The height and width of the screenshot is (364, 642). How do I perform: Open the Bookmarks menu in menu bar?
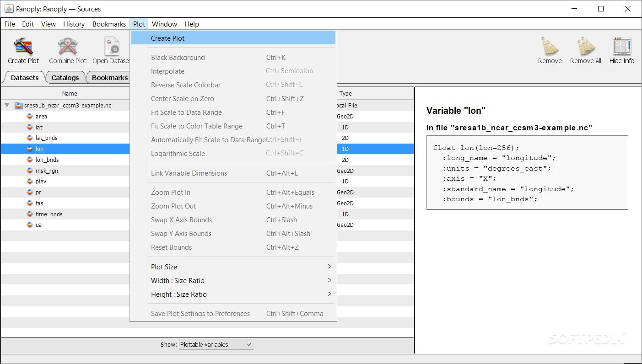pos(109,24)
